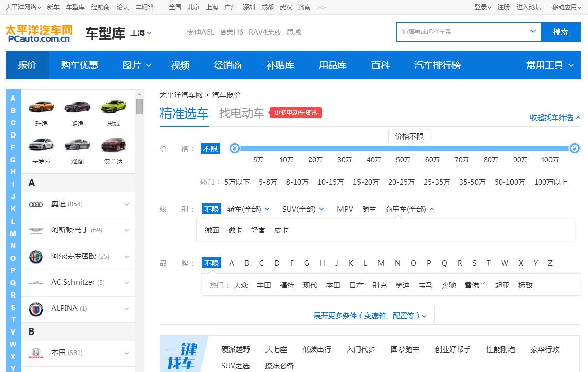Click the Honda brand logo icon
This screenshot has height=372, width=588.
[36, 353]
